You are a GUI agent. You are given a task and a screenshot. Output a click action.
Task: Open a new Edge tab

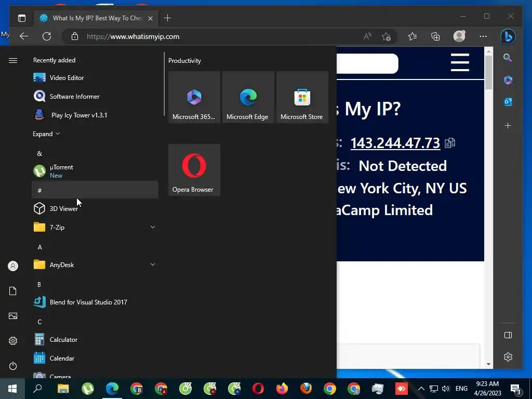tap(167, 18)
